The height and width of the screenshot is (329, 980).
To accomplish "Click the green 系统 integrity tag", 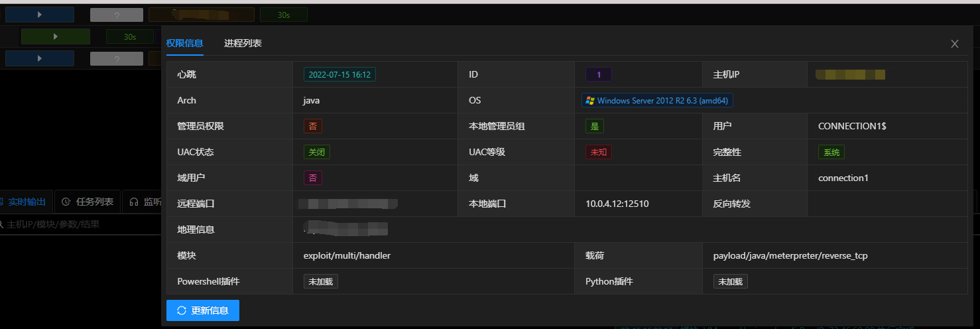I will click(831, 152).
